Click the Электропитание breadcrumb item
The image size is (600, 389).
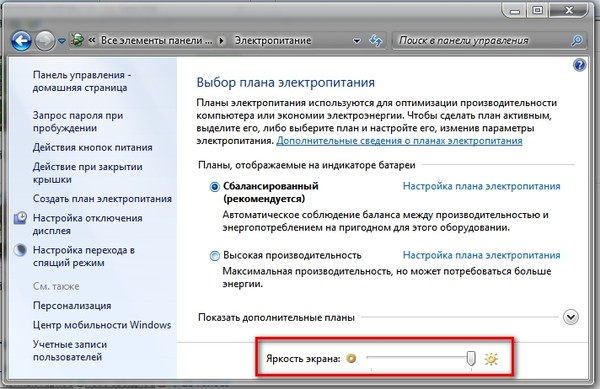pos(273,40)
